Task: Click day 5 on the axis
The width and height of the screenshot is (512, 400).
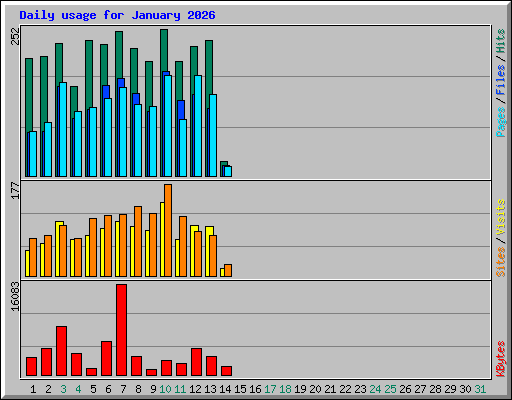Action: (93, 389)
